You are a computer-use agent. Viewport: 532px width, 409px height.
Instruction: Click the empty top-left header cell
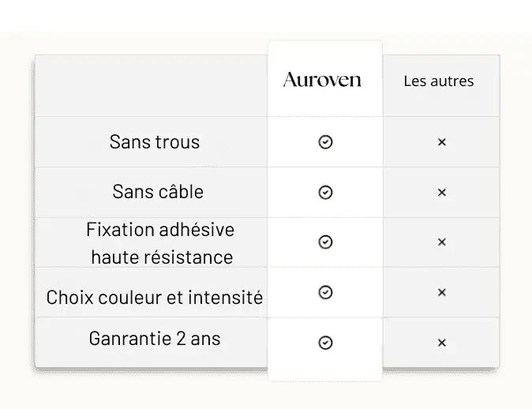[152, 85]
